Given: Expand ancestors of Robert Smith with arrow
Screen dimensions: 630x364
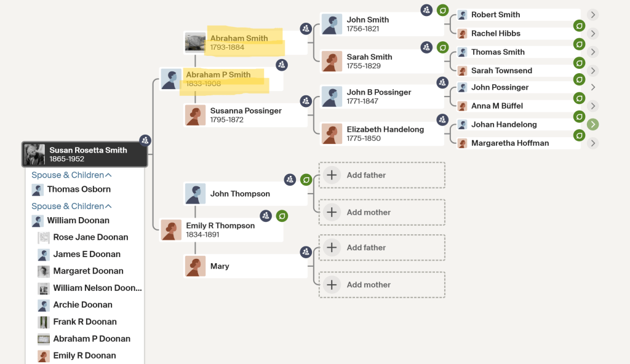Looking at the screenshot, I should point(592,15).
